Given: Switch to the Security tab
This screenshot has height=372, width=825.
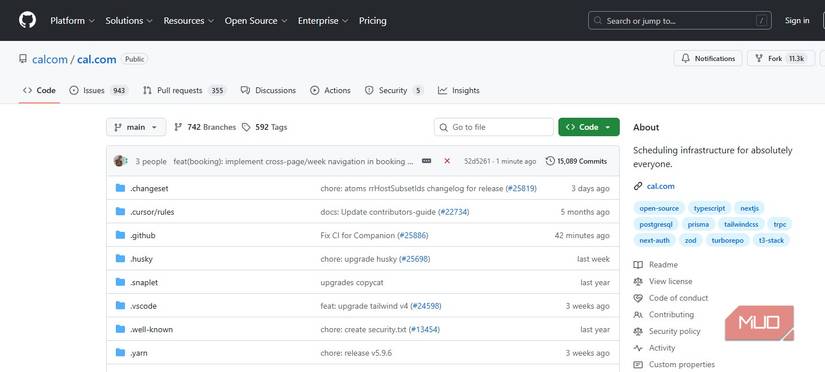Looking at the screenshot, I should tap(394, 91).
